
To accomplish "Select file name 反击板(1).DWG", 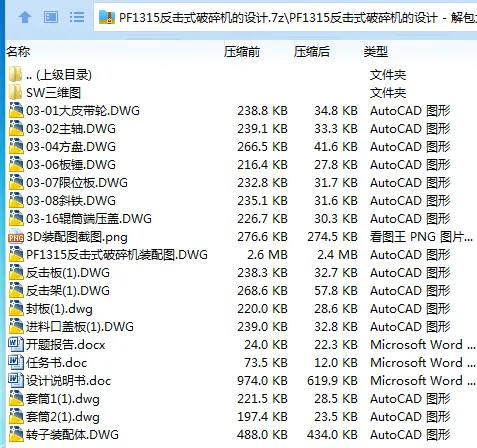I will [68, 273].
